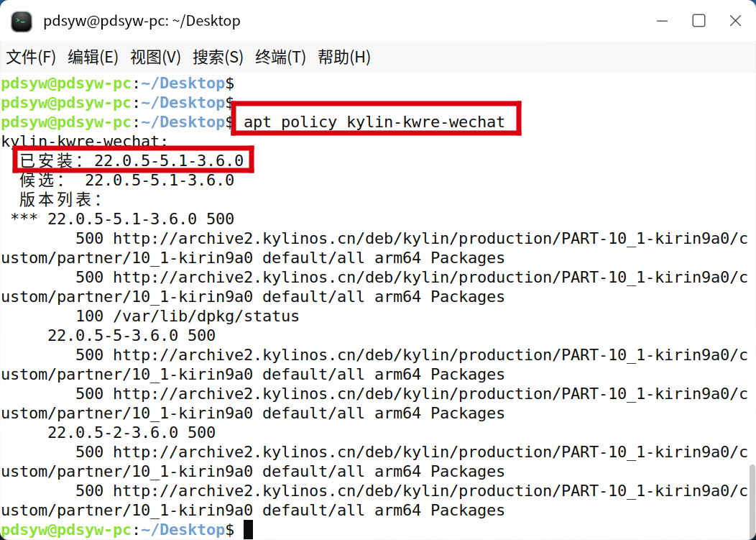Open the 搜索(S) menu
This screenshot has width=756, height=540.
pos(218,58)
